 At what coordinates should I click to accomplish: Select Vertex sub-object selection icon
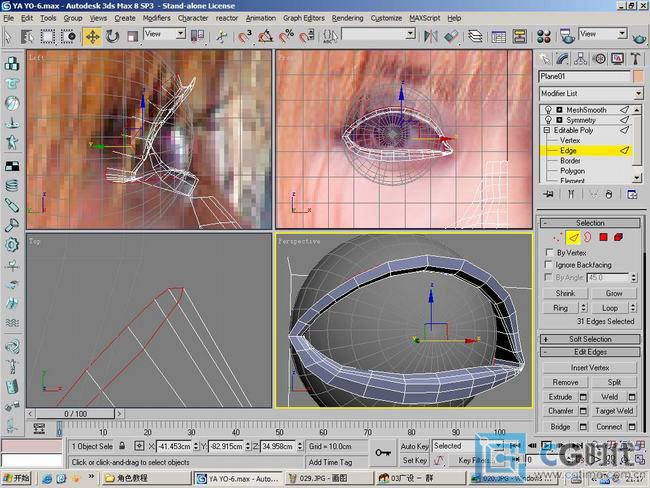pos(558,238)
